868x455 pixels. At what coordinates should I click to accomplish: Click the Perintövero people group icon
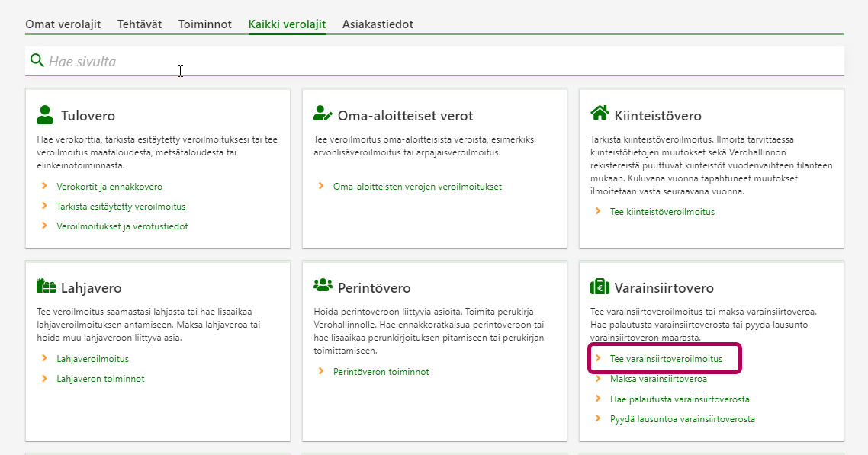323,286
